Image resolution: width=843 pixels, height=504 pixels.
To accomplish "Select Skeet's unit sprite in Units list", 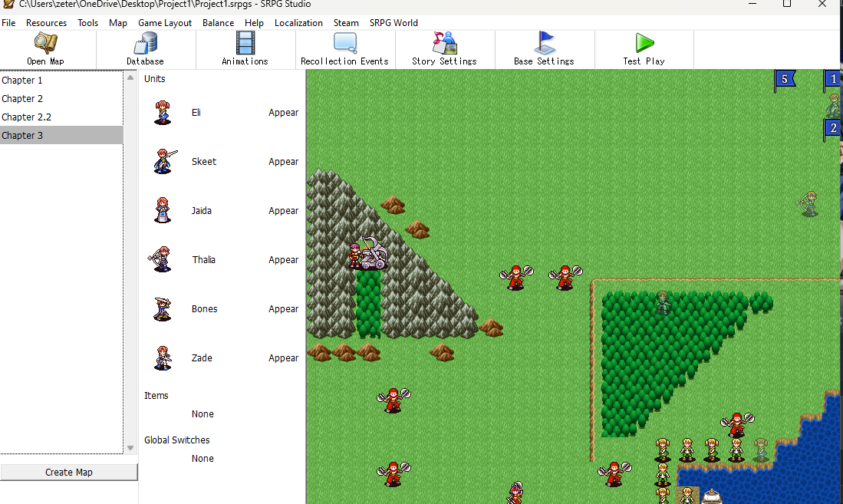I will (x=164, y=161).
